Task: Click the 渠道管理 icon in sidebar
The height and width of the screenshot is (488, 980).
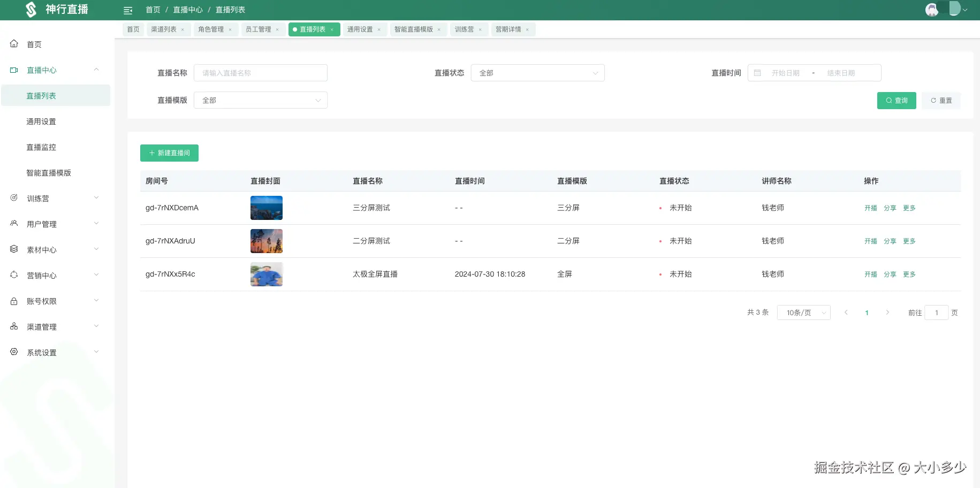Action: coord(14,326)
